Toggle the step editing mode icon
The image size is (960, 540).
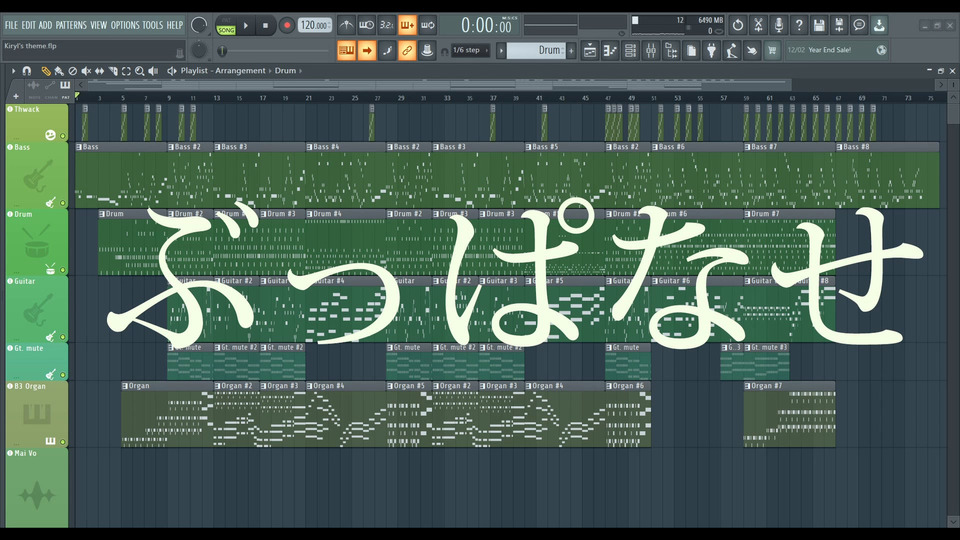click(x=386, y=50)
